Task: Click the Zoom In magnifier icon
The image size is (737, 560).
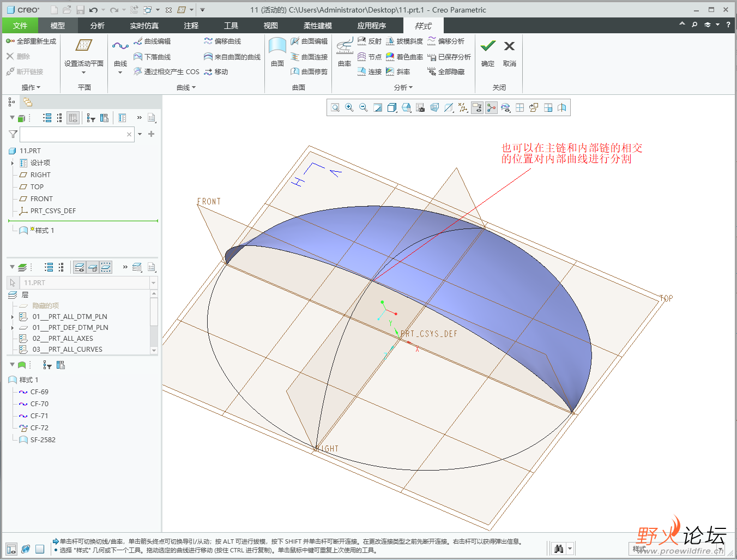Action: point(349,107)
